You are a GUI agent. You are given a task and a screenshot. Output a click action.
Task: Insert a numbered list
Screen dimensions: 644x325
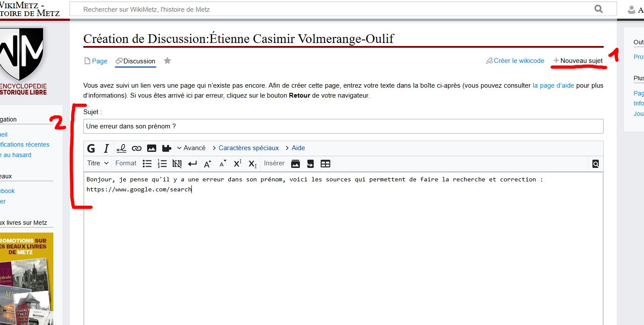[162, 164]
